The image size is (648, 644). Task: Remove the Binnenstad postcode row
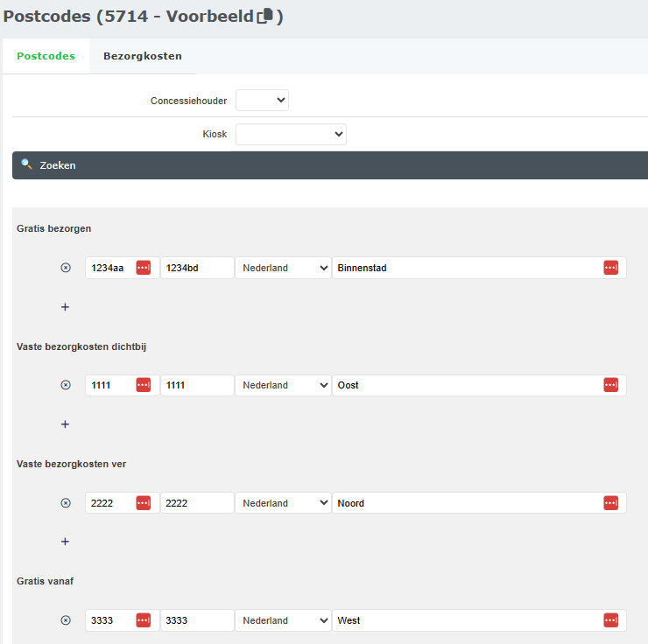65,268
